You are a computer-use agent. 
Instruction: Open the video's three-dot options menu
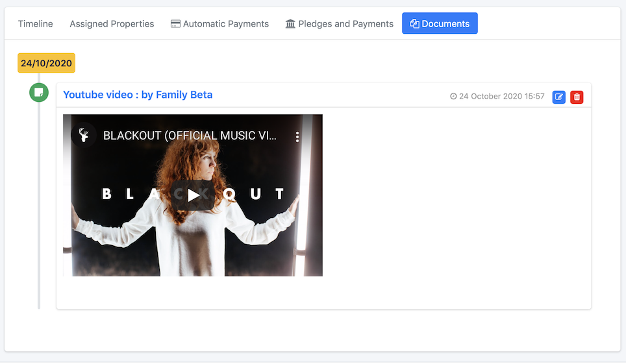297,136
